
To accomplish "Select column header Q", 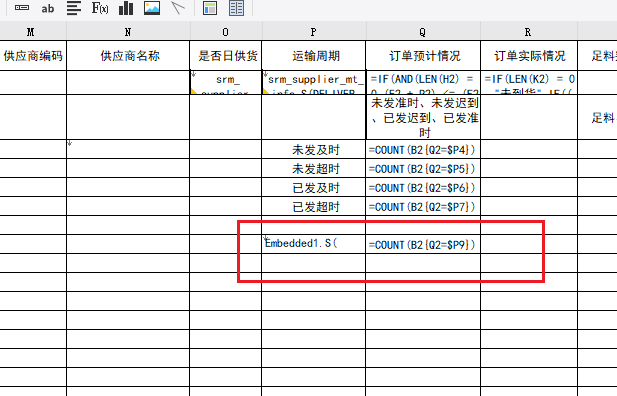I will [x=423, y=32].
